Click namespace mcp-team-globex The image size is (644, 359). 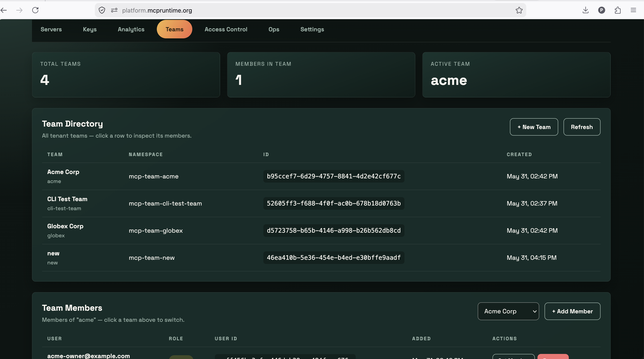pyautogui.click(x=156, y=230)
